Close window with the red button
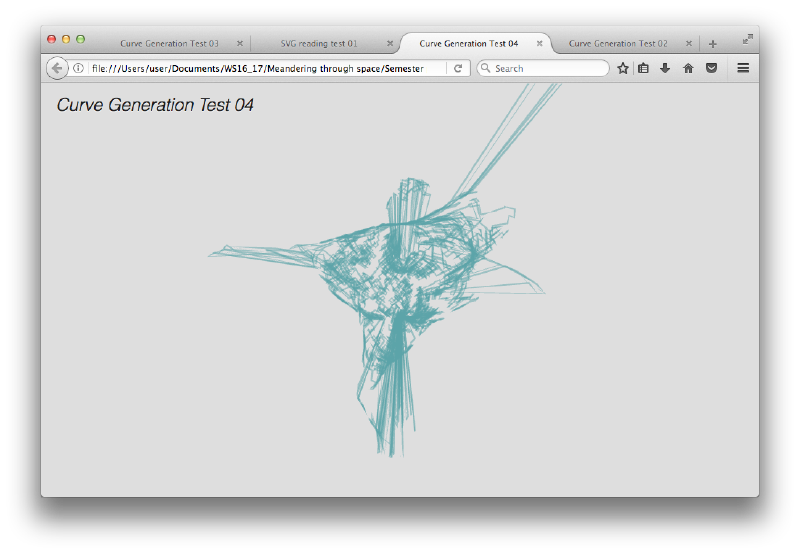 (x=52, y=39)
